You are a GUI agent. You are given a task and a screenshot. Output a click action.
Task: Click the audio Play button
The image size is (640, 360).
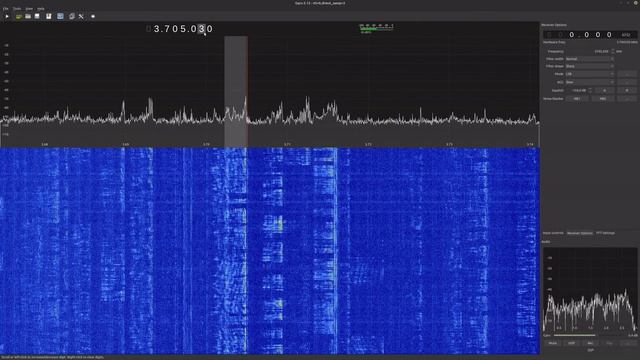coord(609,343)
